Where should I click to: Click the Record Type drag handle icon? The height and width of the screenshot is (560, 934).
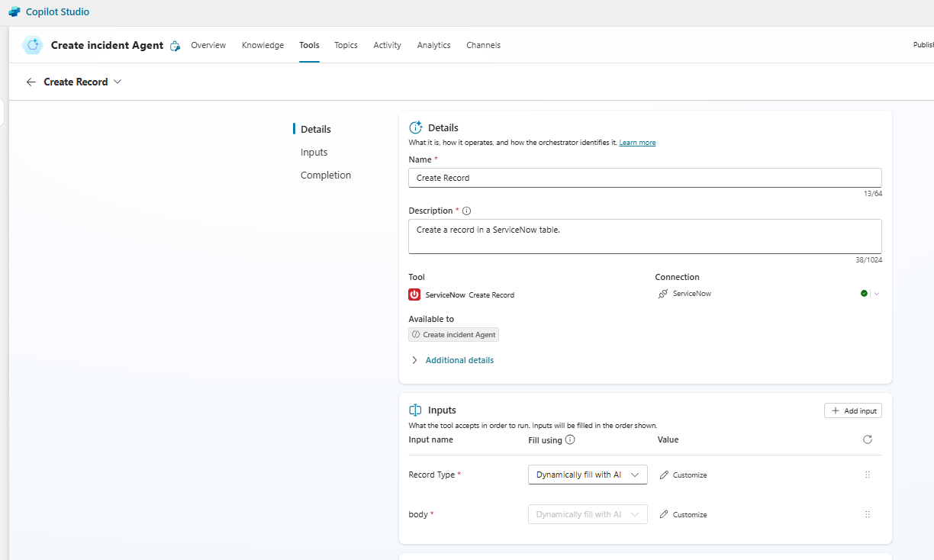tap(867, 475)
